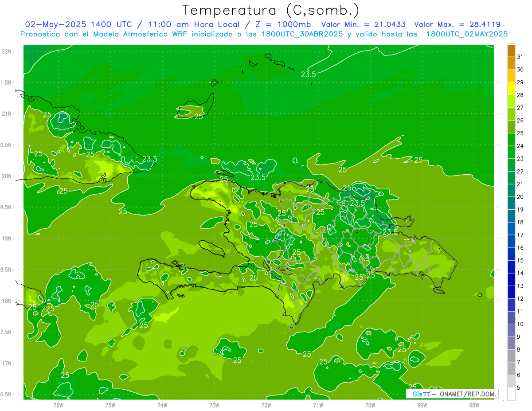Click the color scale label 11
Screen dimensions: 532x411
pos(520,312)
